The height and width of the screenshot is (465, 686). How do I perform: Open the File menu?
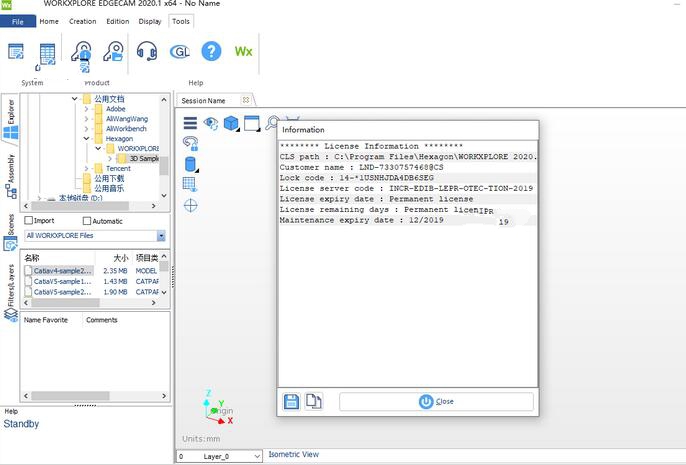(18, 21)
